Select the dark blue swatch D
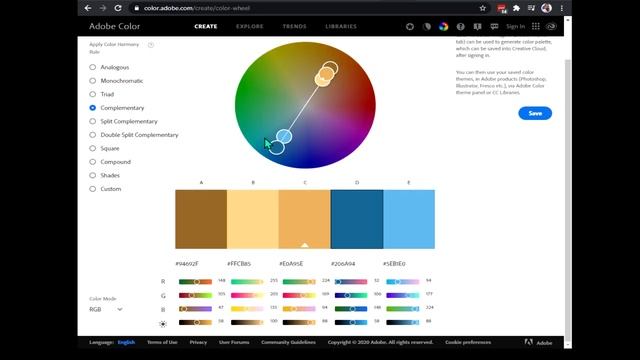Viewport: 640px width, 360px height. coord(357,219)
